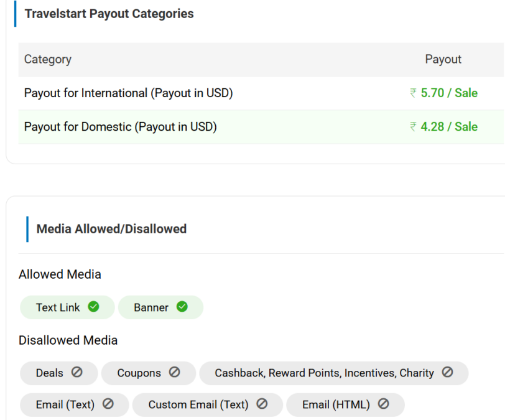Select the Text Link media chip
Viewport: 505px width, 420px height.
click(58, 307)
